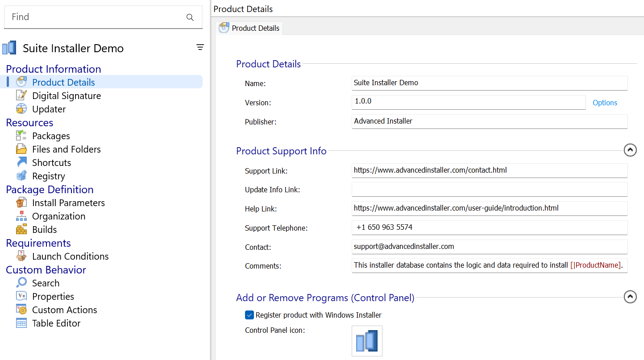Image resolution: width=644 pixels, height=360 pixels.
Task: Open the Builds page
Action: click(45, 229)
